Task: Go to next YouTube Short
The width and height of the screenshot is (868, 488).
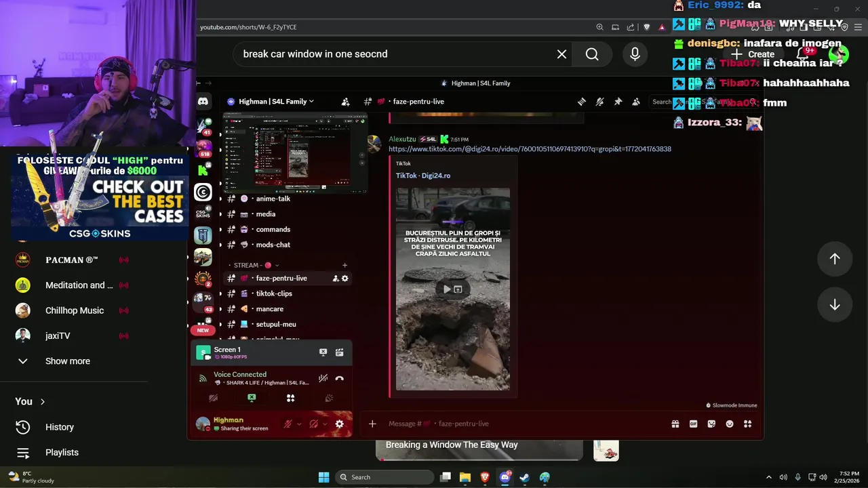Action: tap(835, 305)
